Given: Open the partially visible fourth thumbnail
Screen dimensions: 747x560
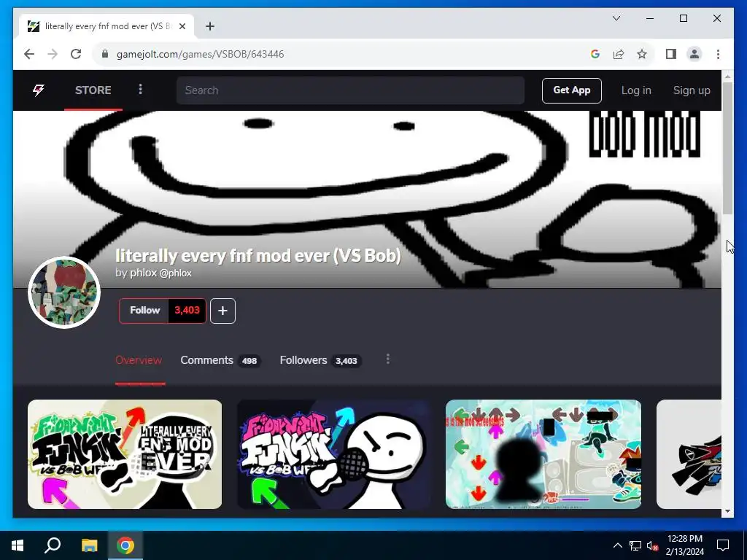Looking at the screenshot, I should tap(689, 454).
